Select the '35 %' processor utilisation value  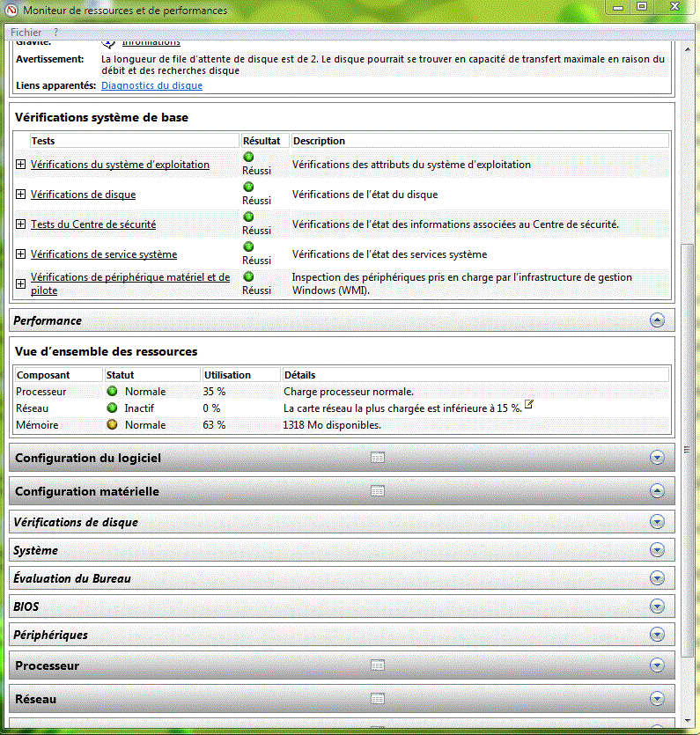[x=214, y=392]
